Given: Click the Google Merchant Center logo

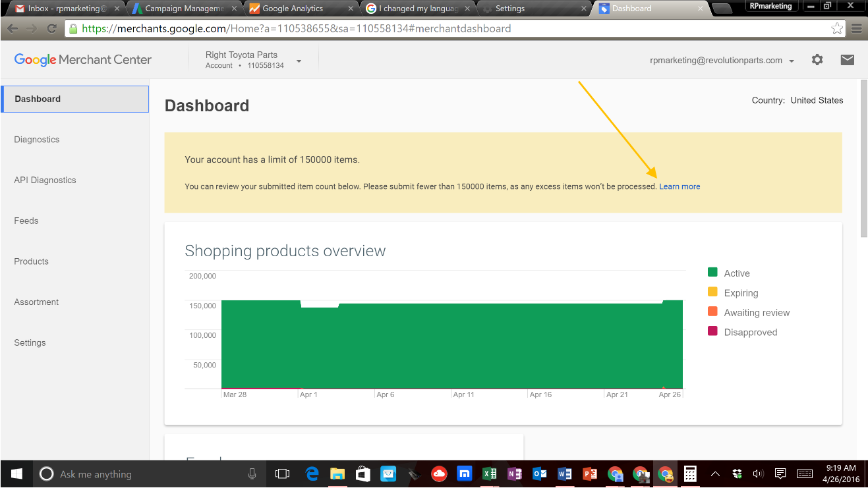Looking at the screenshot, I should click(x=83, y=60).
